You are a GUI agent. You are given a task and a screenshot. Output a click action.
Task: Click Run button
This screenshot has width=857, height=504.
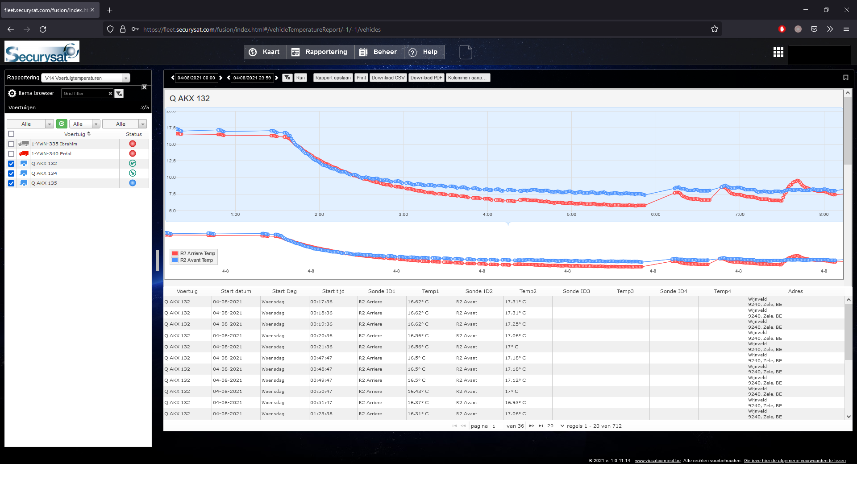click(x=300, y=78)
